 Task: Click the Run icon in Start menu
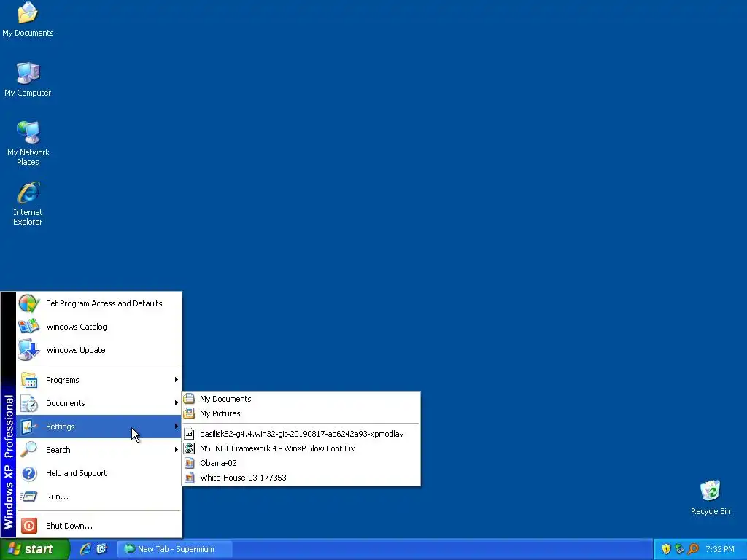[29, 497]
